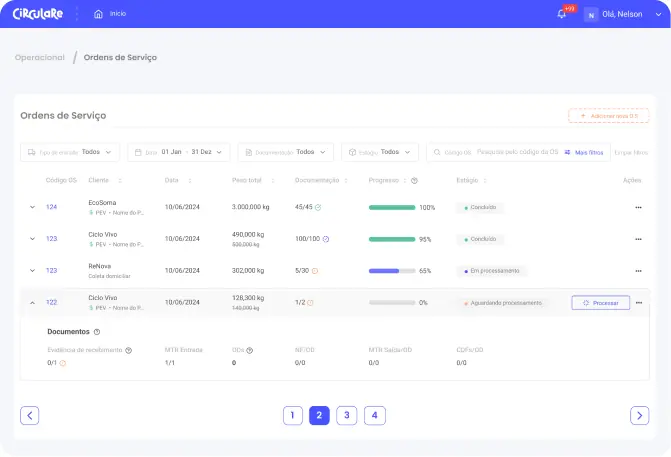The width and height of the screenshot is (671, 457).
Task: Click the 65% progress bar of ReNova
Action: [392, 271]
